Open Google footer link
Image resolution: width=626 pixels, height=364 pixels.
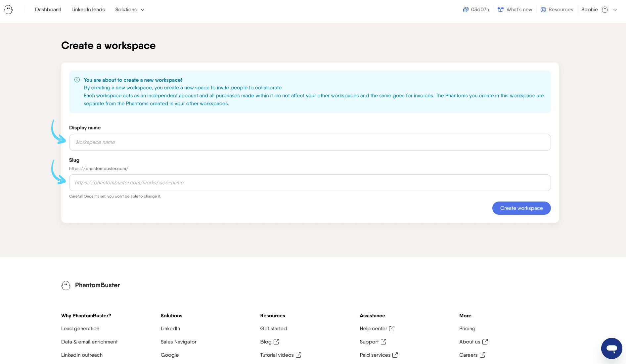click(x=170, y=355)
